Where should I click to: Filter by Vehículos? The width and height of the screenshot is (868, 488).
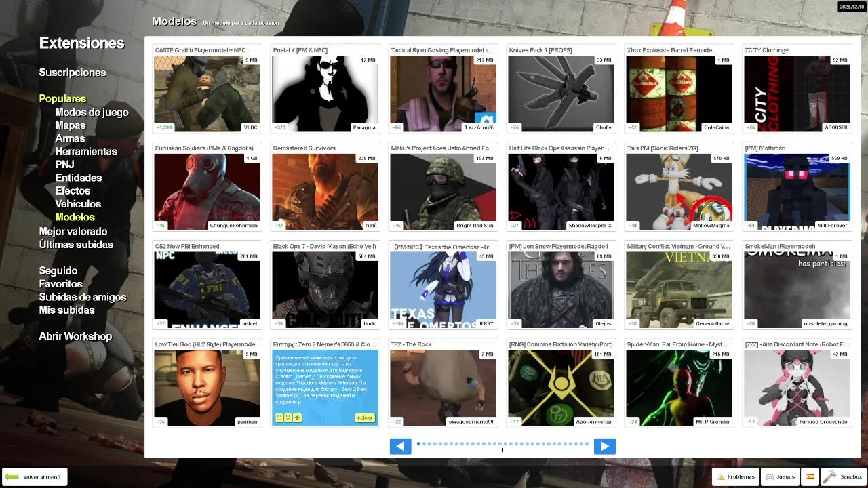(78, 204)
